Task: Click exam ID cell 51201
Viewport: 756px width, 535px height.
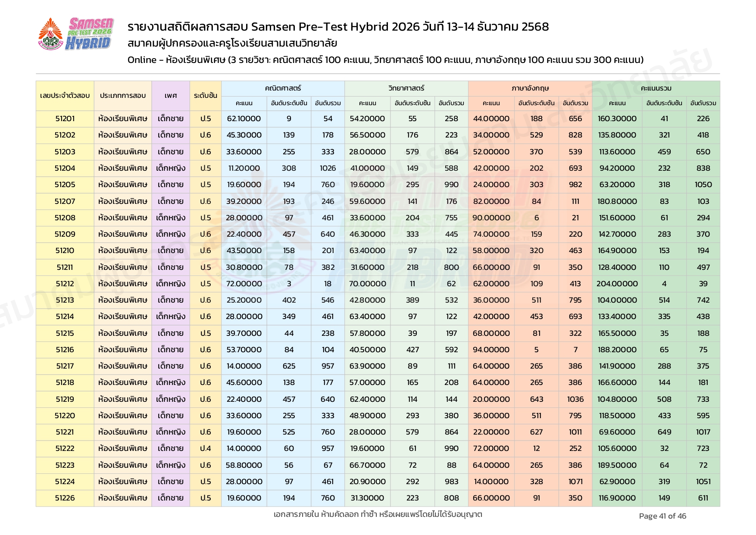Action: [65, 119]
